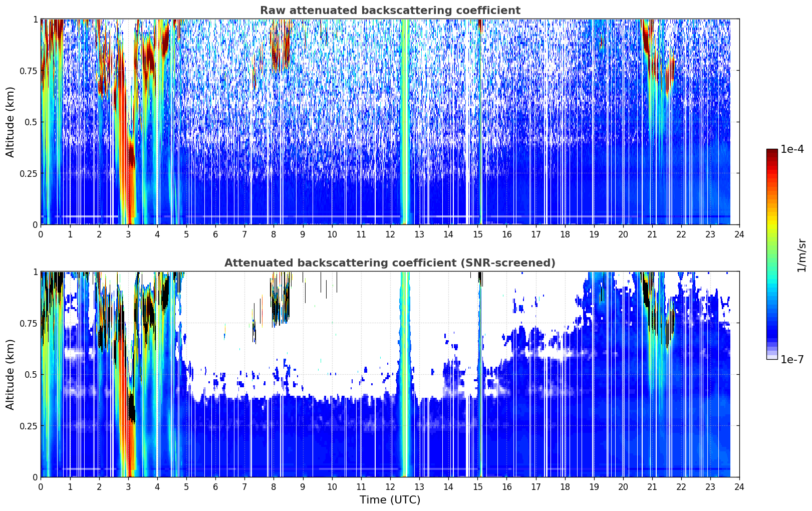This screenshot has height=511, width=812.
Task: Click the 12 tick on bottom time axis
Action: [390, 487]
